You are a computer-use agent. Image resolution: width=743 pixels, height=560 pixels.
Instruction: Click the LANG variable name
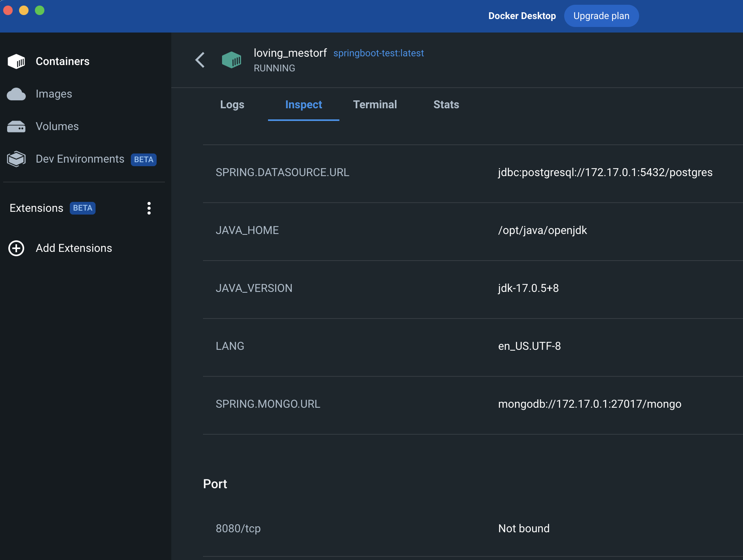click(x=230, y=346)
